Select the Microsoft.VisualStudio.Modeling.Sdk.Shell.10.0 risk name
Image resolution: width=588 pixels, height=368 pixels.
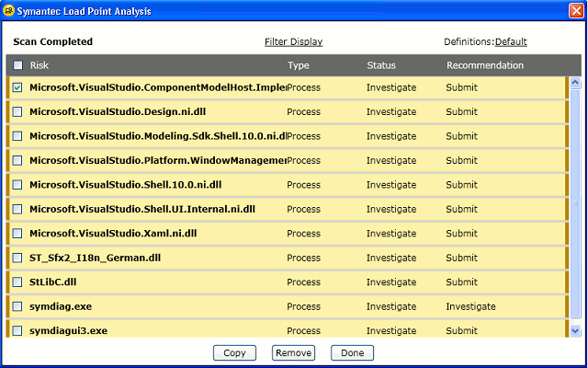click(157, 136)
